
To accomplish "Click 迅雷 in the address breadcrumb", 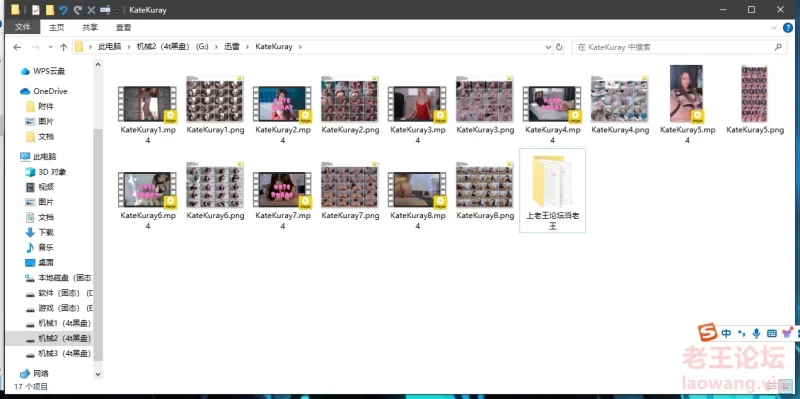I will coord(232,46).
